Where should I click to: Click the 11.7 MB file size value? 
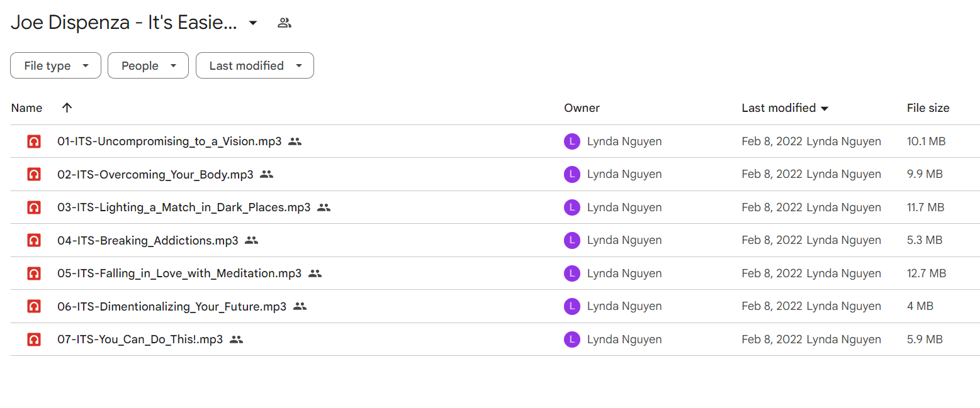tap(926, 207)
